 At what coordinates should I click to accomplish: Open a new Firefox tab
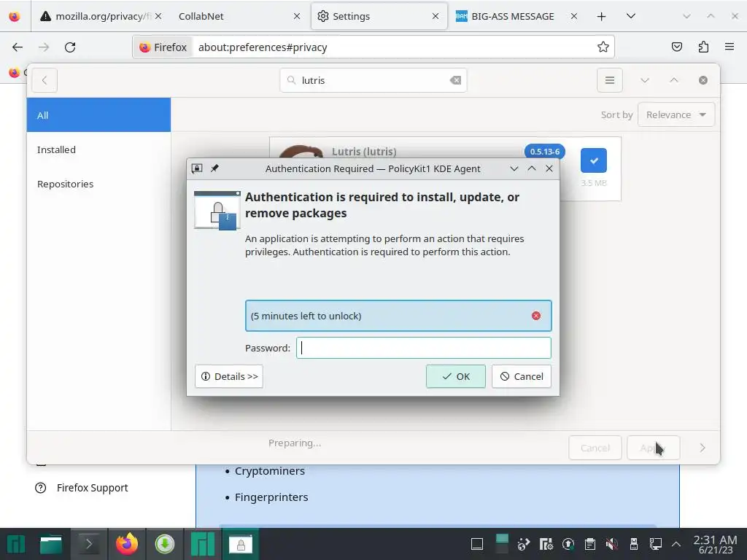tap(601, 16)
